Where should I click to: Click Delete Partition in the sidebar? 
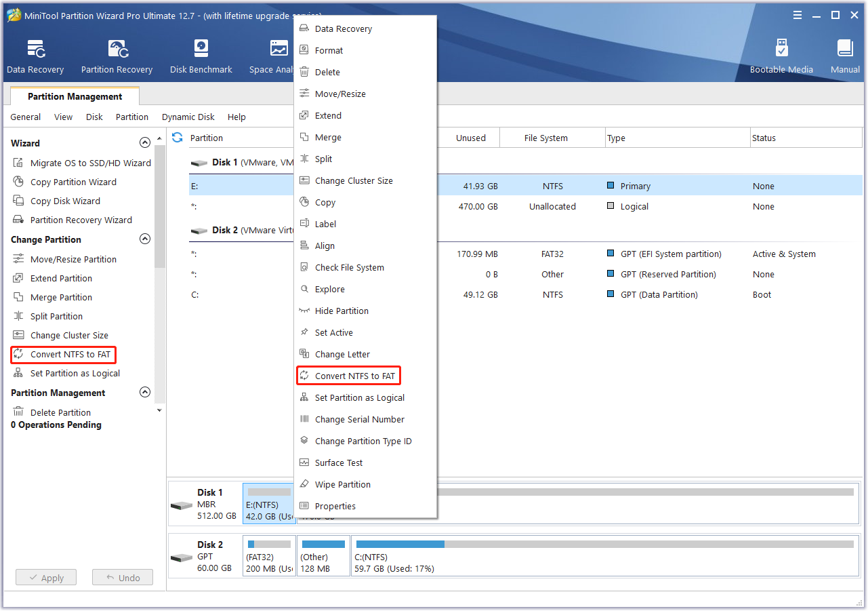(x=51, y=412)
